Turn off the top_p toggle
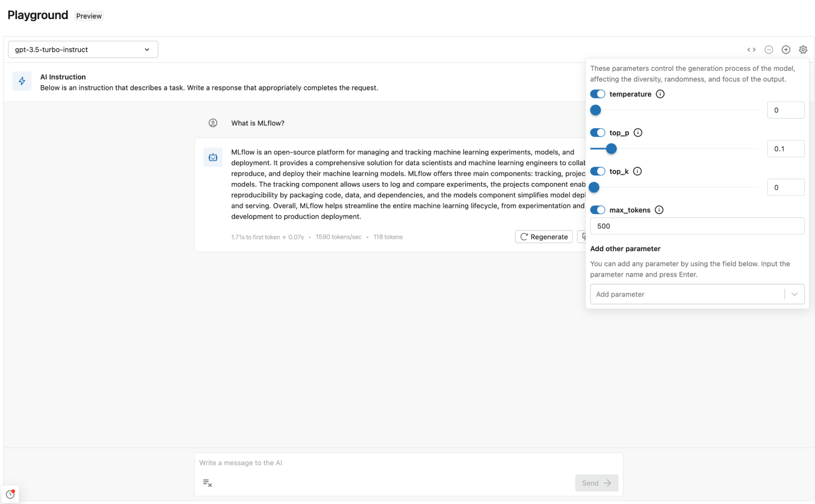Screen dimensions: 815x504 pyautogui.click(x=597, y=133)
